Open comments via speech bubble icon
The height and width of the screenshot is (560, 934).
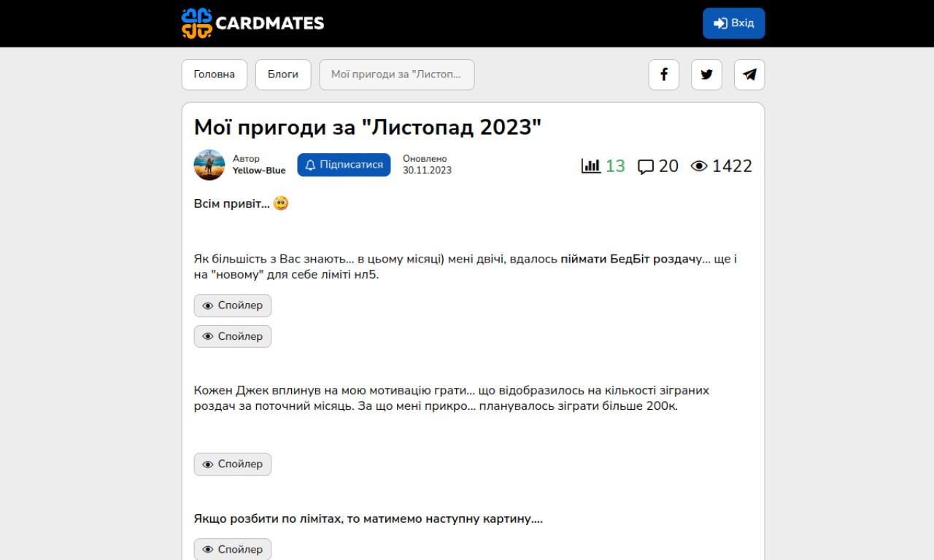click(646, 167)
